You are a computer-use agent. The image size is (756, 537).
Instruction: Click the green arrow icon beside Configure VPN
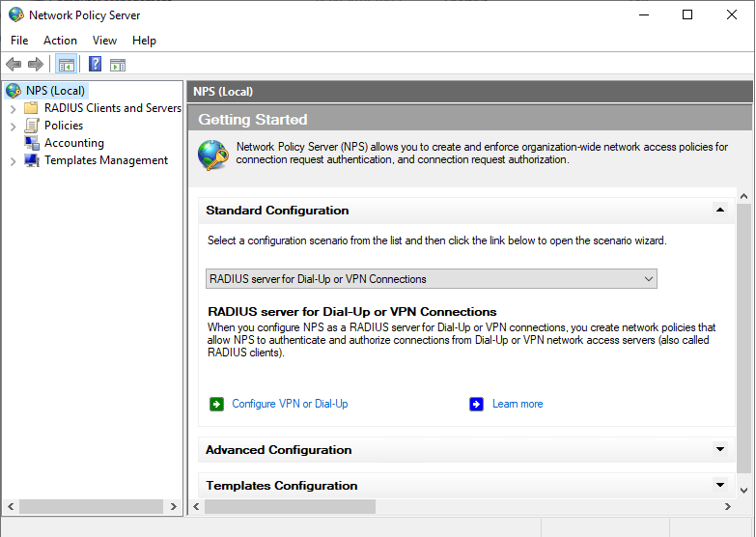click(x=216, y=404)
